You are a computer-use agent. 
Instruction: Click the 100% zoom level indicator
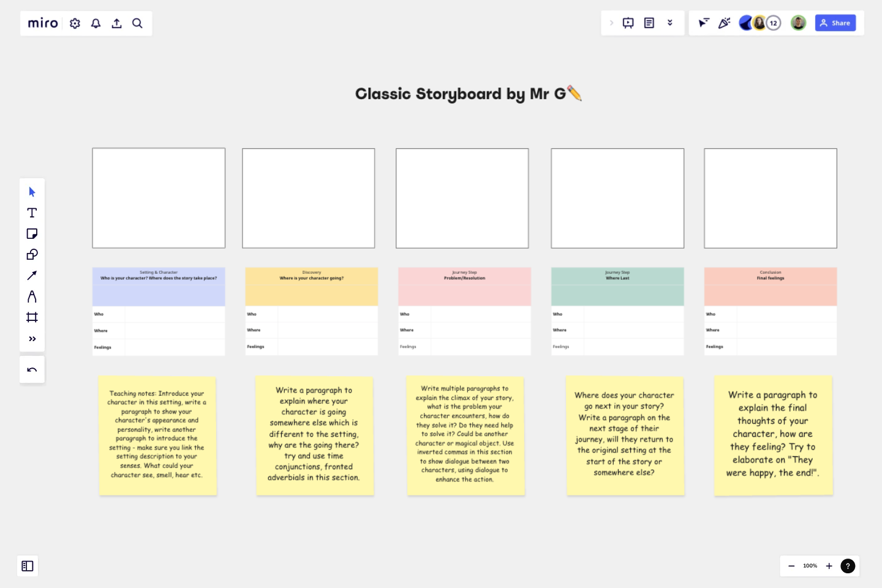click(x=810, y=566)
